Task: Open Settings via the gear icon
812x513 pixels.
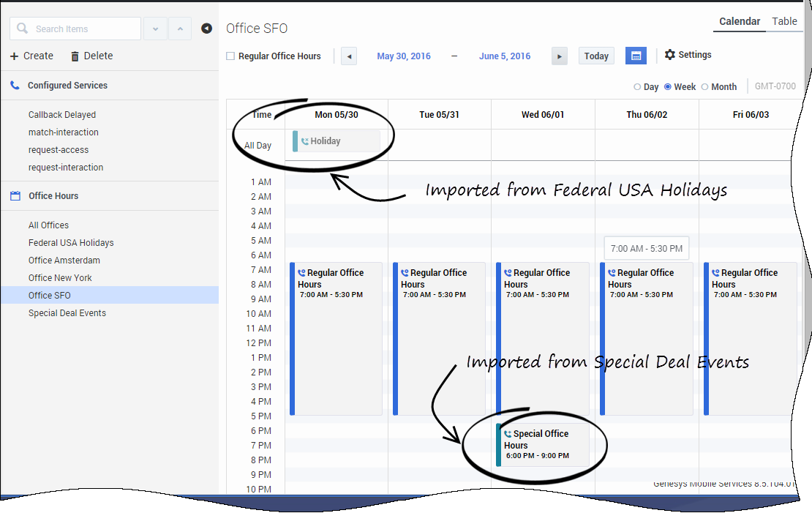Action: click(669, 55)
